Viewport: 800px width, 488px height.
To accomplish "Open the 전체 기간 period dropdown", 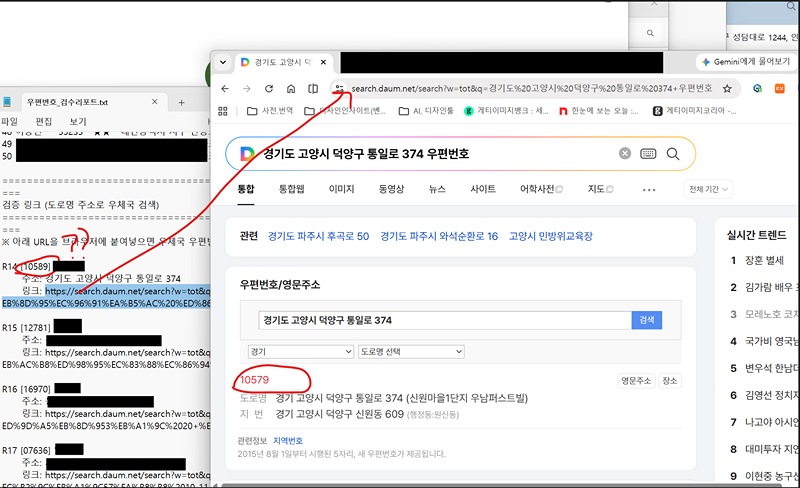I will point(708,189).
